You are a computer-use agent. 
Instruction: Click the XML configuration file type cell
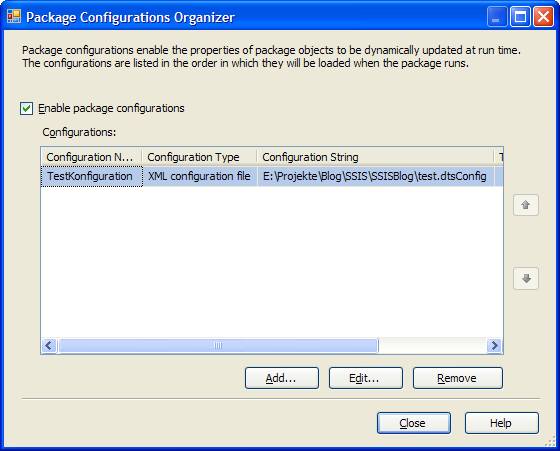point(199,176)
